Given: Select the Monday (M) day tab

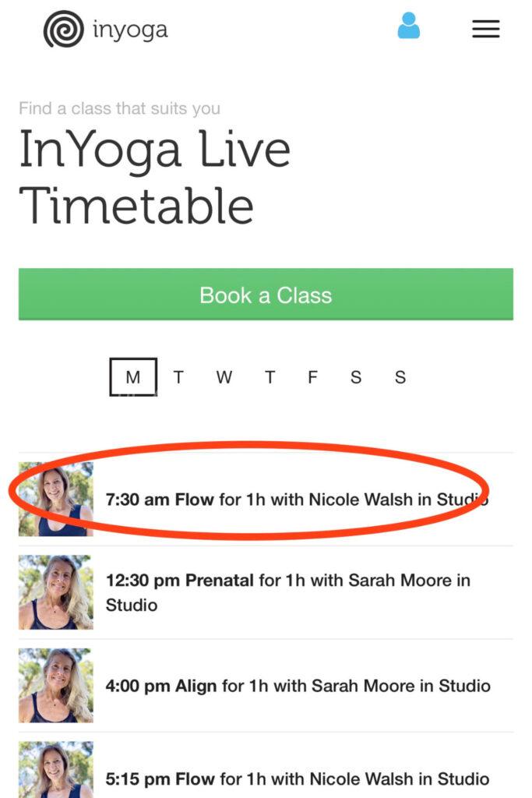Looking at the screenshot, I should tap(133, 377).
